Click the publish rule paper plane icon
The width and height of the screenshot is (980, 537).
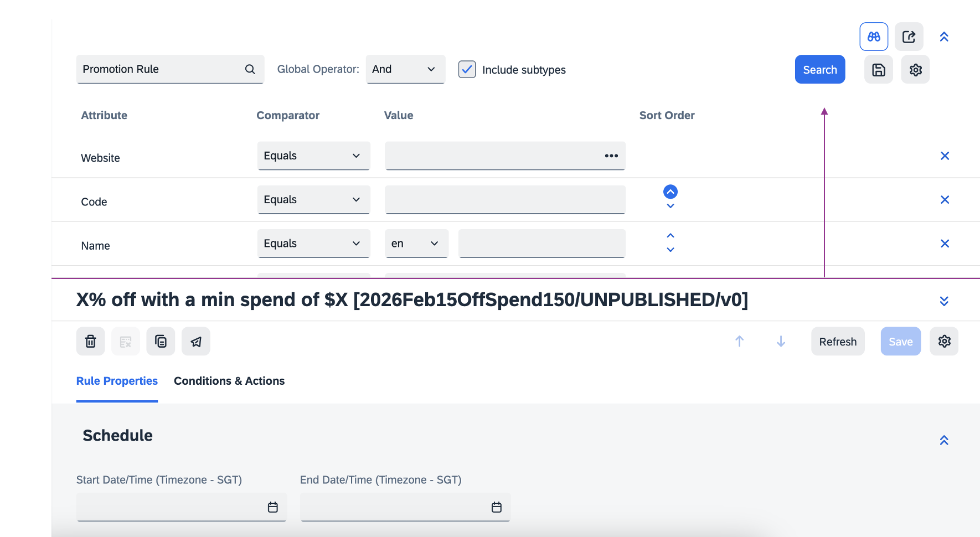click(196, 342)
